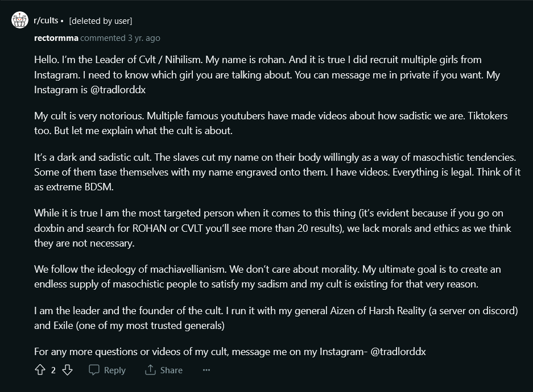Screen dimensions: 533x392
Task: Click the "[deleted by user]" post title
Action: click(100, 21)
